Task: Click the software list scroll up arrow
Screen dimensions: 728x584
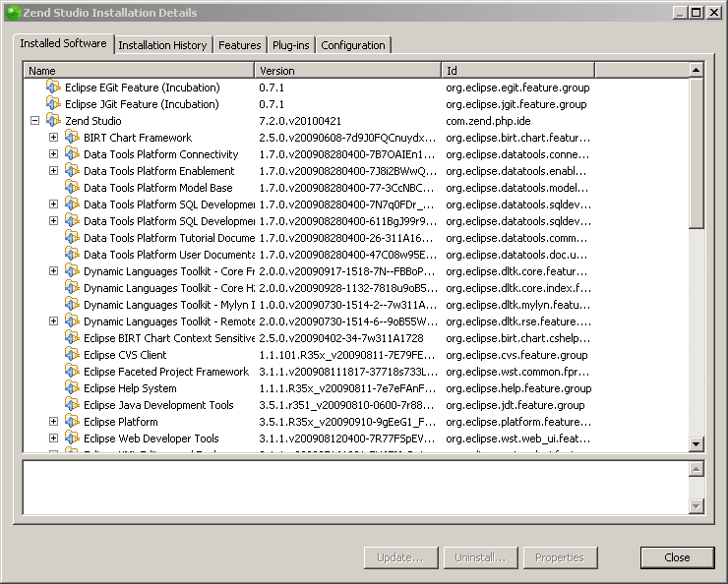Action: pos(696,70)
